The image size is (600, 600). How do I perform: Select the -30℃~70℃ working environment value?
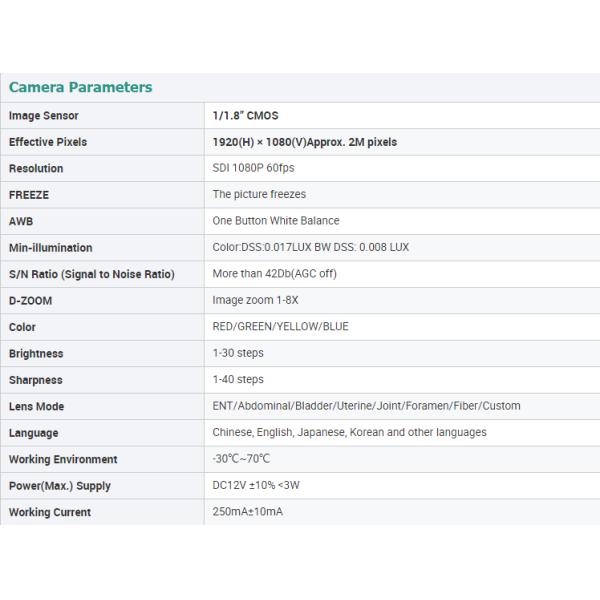tap(241, 459)
